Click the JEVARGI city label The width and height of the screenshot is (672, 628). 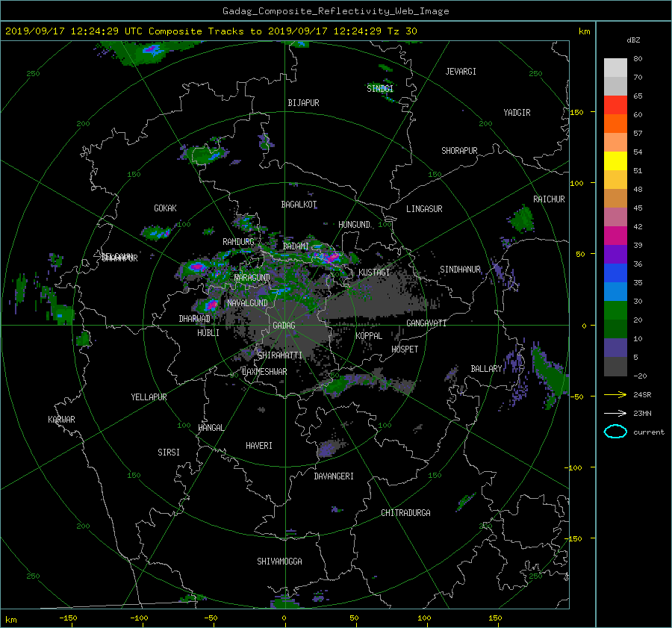pos(461,72)
